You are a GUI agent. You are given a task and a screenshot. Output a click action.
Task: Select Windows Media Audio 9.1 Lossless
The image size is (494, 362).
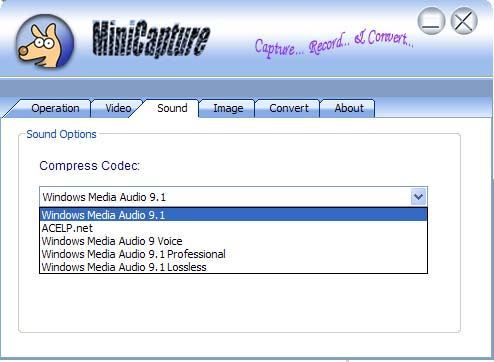[233, 267]
